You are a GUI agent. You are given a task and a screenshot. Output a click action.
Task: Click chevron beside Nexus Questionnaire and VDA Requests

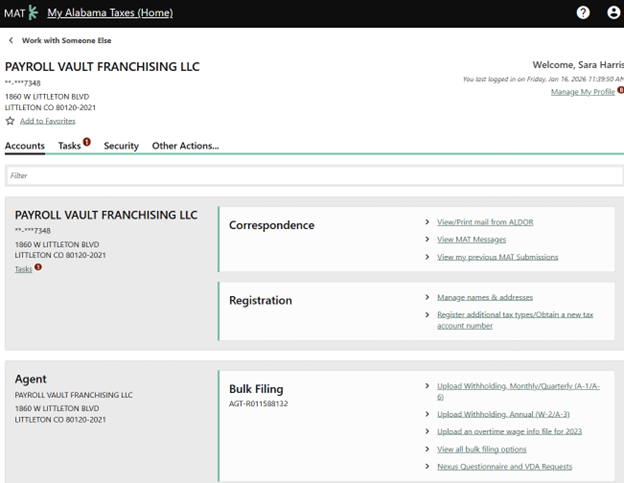pos(427,466)
